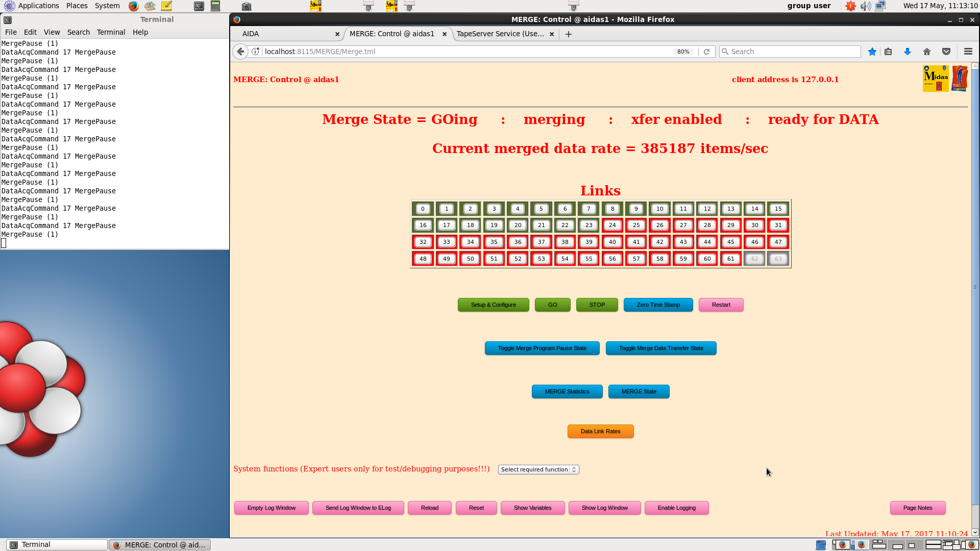The image size is (980, 551).
Task: Open the Firefox downloads arrow icon
Action: click(x=907, y=52)
